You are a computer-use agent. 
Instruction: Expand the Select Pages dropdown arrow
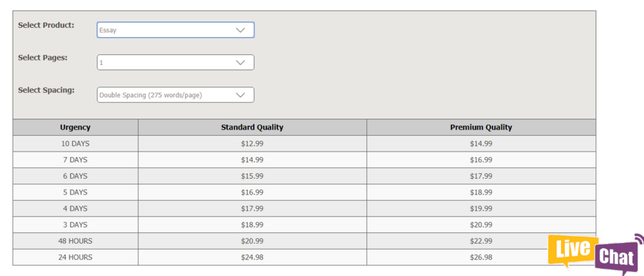click(240, 62)
